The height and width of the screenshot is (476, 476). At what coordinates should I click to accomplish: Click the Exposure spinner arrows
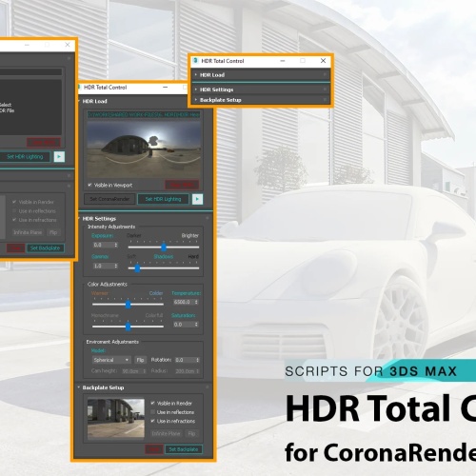click(x=116, y=245)
